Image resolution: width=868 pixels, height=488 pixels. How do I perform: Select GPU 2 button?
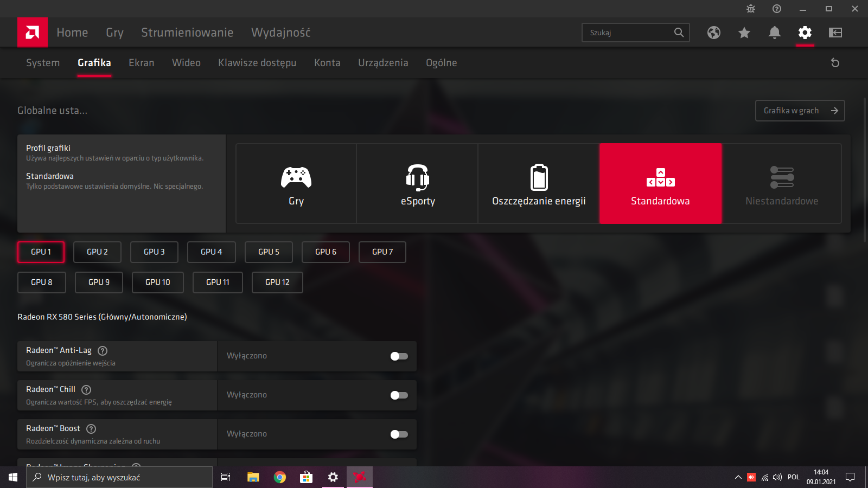click(97, 252)
